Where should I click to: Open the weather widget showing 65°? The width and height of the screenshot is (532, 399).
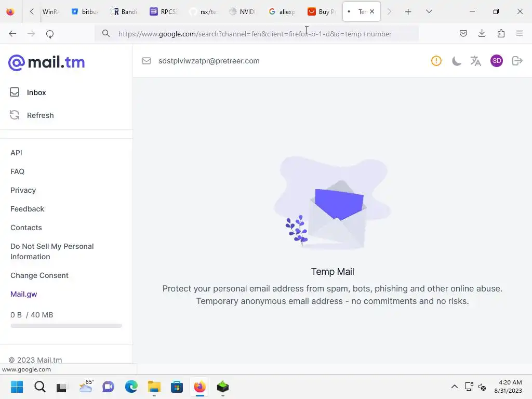point(86,386)
